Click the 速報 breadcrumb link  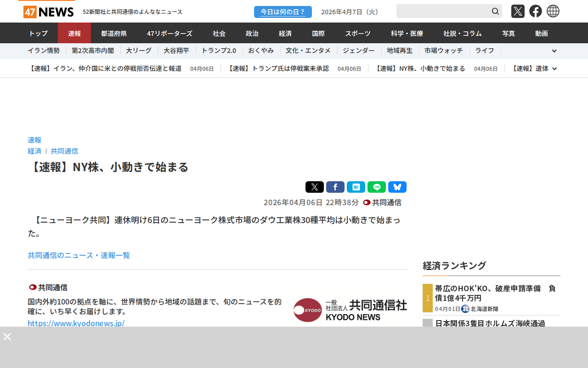34,140
